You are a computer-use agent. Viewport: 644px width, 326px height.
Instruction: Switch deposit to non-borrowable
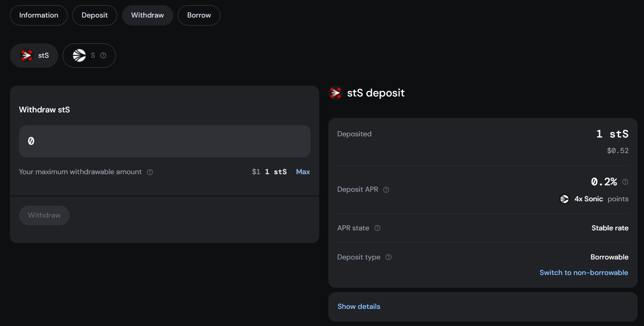click(584, 273)
